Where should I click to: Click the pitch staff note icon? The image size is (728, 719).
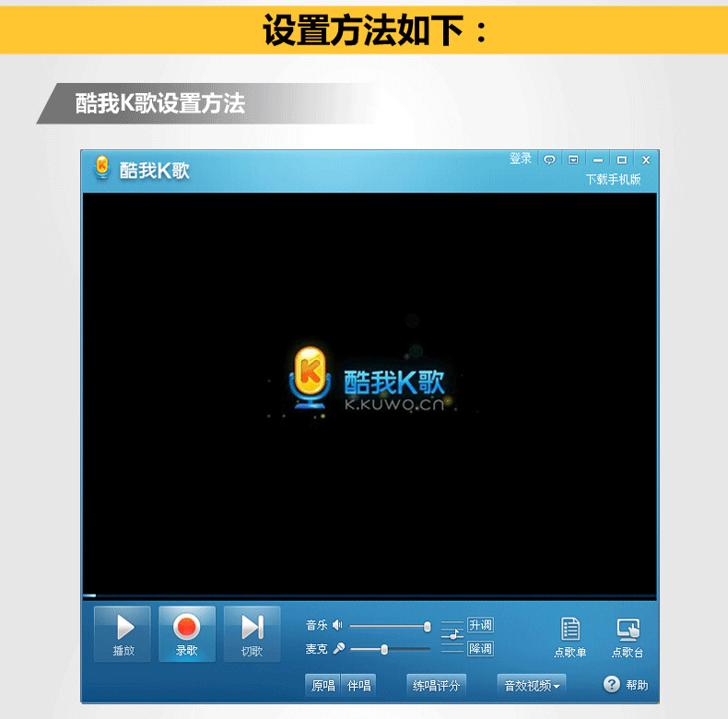click(x=452, y=636)
